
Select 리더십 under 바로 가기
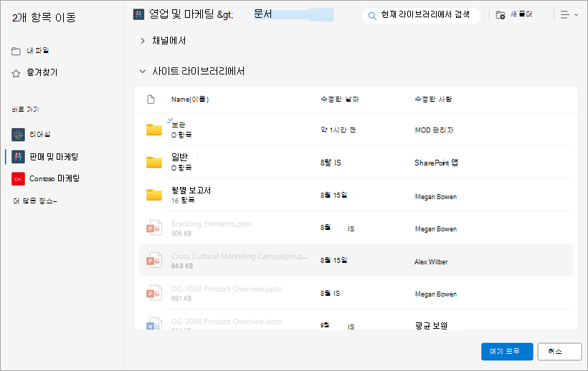tap(39, 135)
